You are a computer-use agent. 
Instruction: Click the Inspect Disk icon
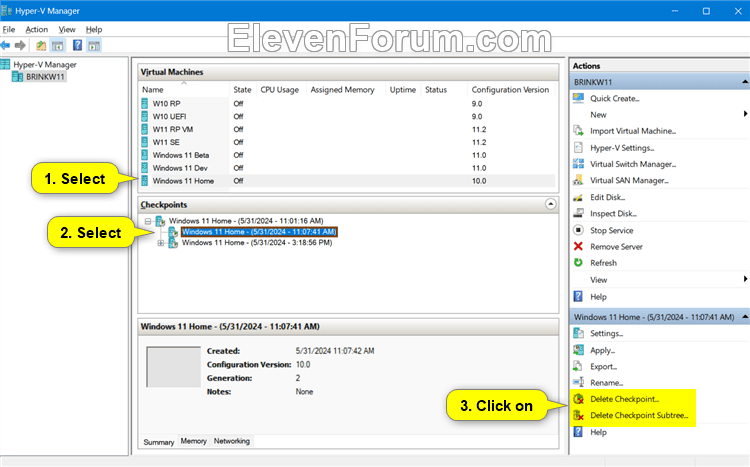point(578,213)
